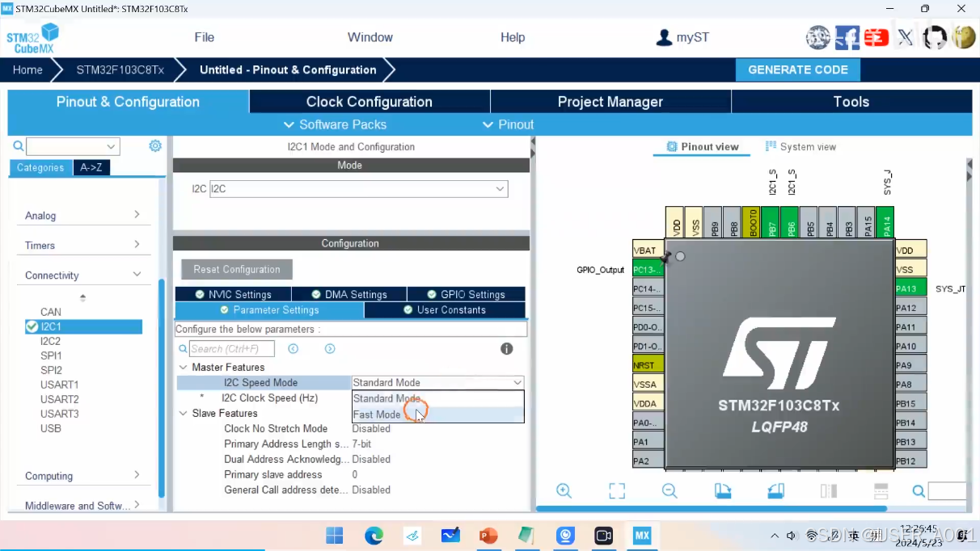Open the Help menu
Image resolution: width=980 pixels, height=551 pixels.
(x=513, y=37)
